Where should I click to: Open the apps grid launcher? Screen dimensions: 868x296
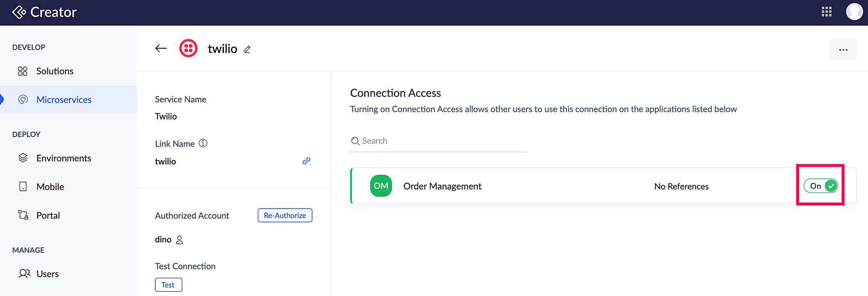(827, 12)
